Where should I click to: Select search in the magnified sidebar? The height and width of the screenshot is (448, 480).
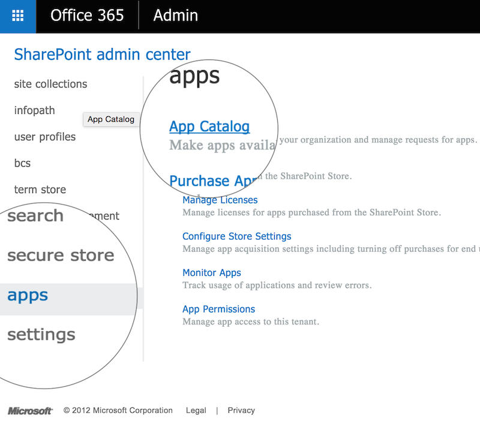(35, 215)
